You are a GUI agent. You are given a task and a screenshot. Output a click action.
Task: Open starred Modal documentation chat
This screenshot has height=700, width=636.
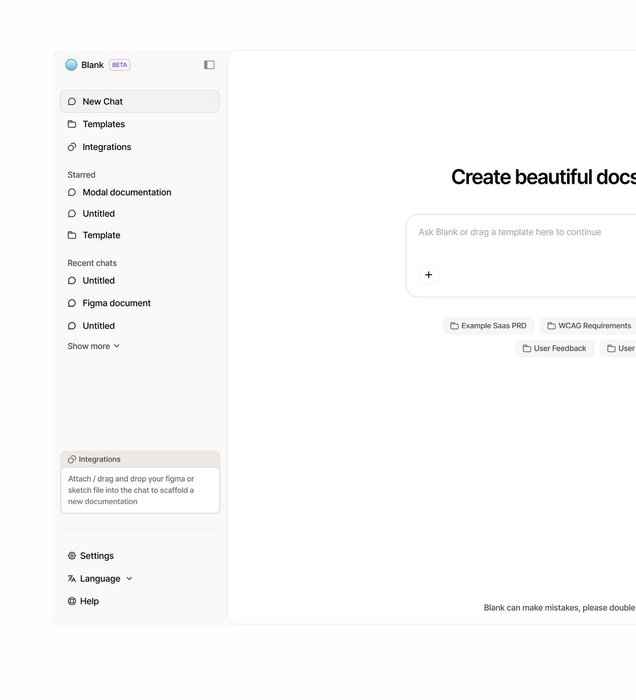pyautogui.click(x=140, y=192)
